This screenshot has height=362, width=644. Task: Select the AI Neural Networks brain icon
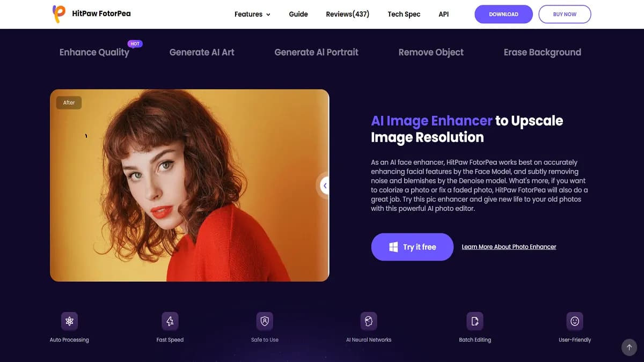tap(369, 321)
